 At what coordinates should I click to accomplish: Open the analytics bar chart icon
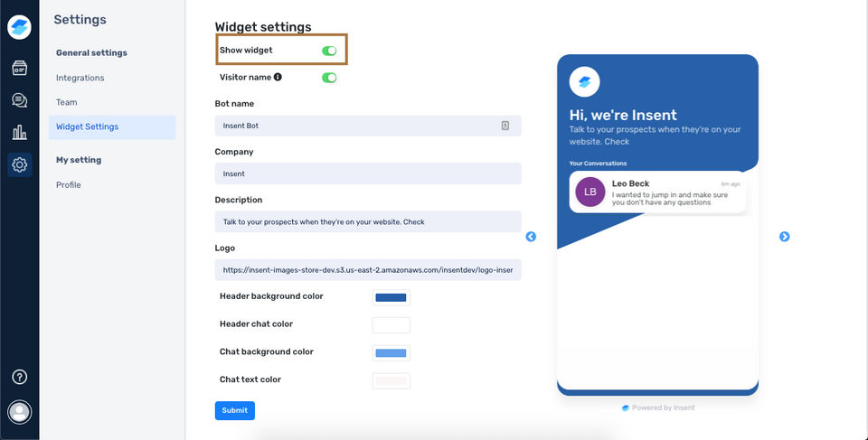tap(19, 132)
